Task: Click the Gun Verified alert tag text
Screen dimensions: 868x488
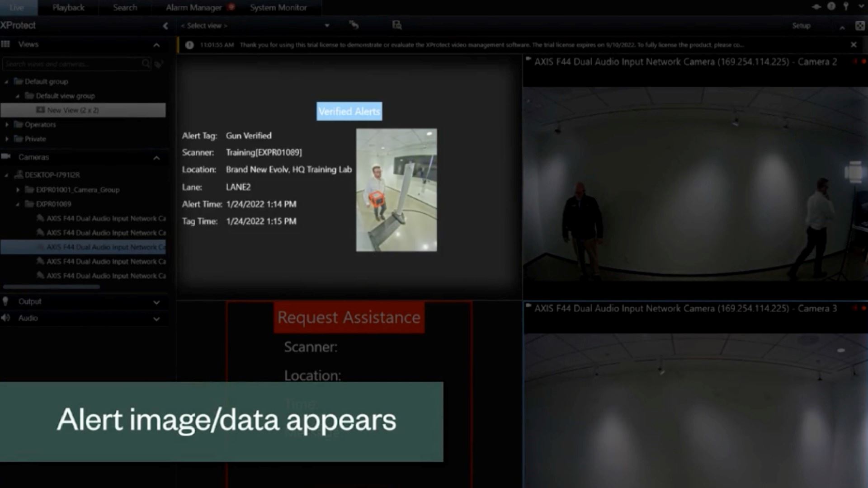Action: (x=249, y=136)
